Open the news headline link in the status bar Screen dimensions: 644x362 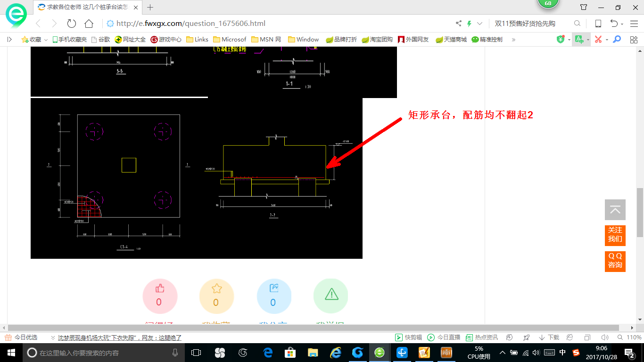(119, 337)
